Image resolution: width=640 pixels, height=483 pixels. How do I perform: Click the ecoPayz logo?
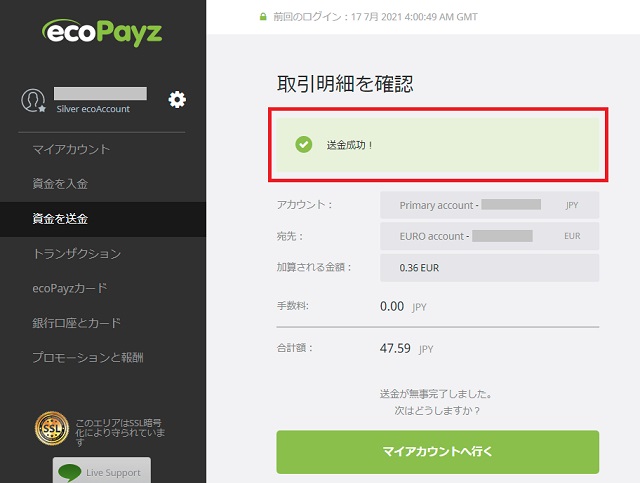coord(102,32)
